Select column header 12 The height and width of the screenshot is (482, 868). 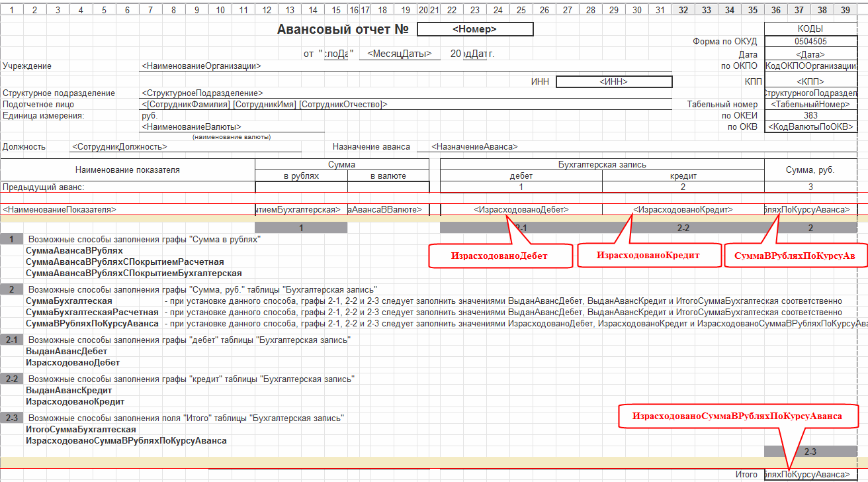pos(267,10)
